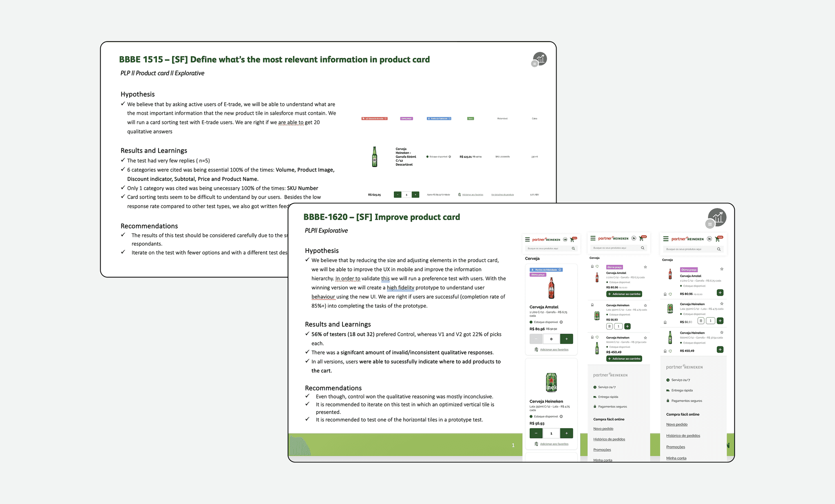Viewport: 835px width, 504px height.
Task: Click quantity field on left mockup Amstel card
Action: (551, 339)
